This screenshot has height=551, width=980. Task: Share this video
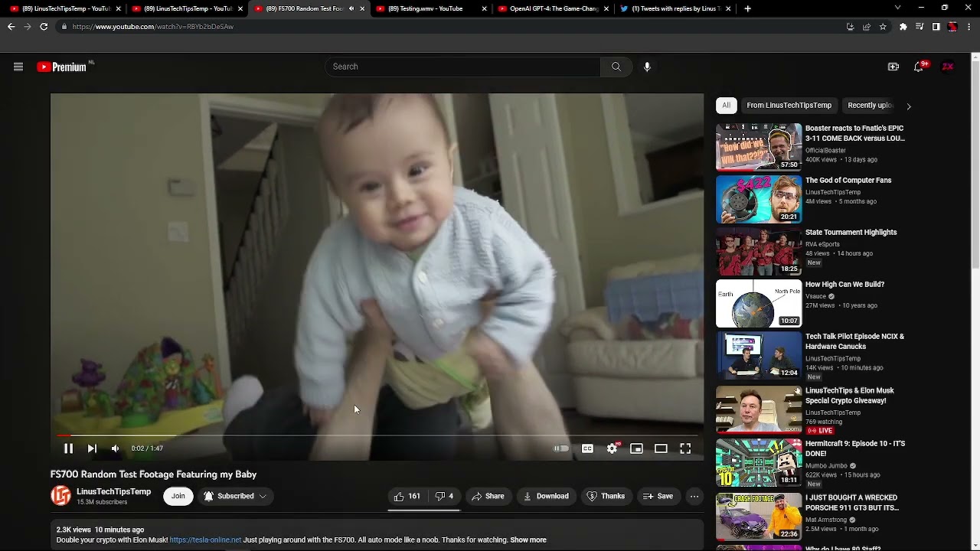[488, 496]
